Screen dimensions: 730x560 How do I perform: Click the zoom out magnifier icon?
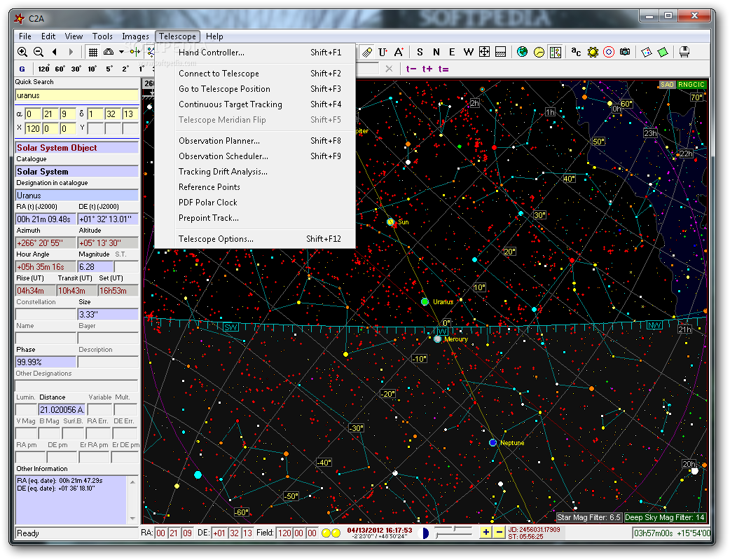pos(38,52)
